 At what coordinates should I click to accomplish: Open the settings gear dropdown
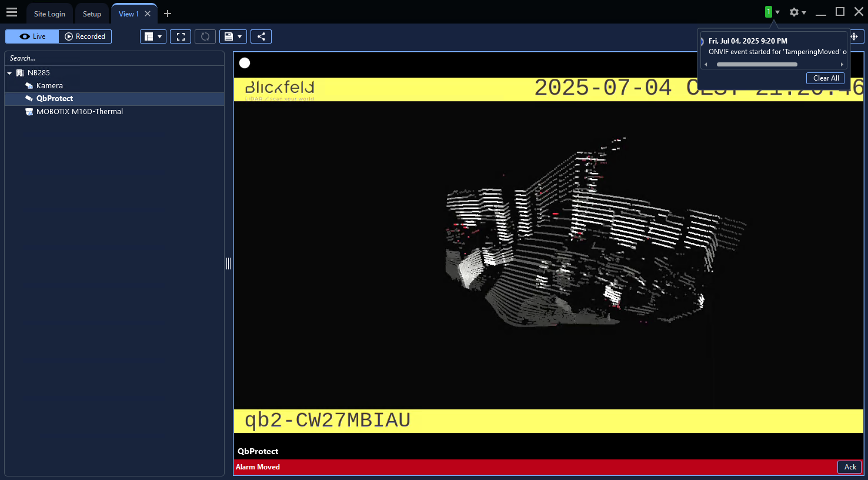point(797,12)
